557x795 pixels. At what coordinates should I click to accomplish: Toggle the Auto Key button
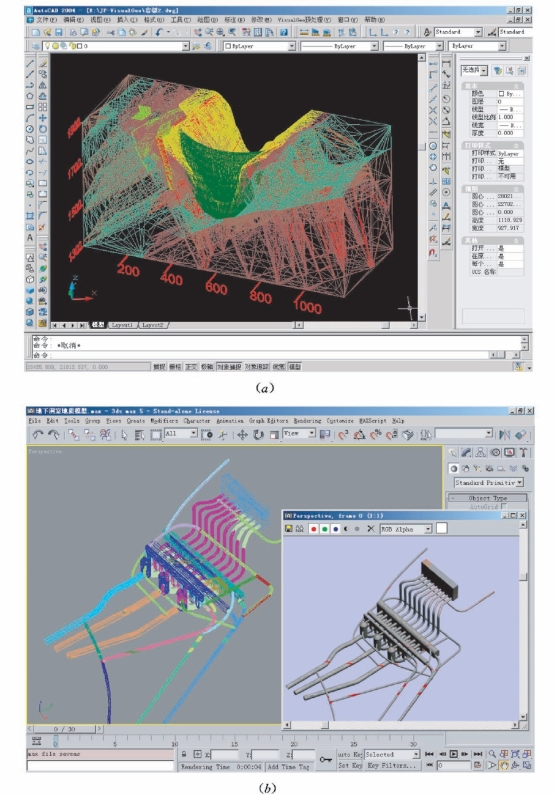(x=350, y=754)
